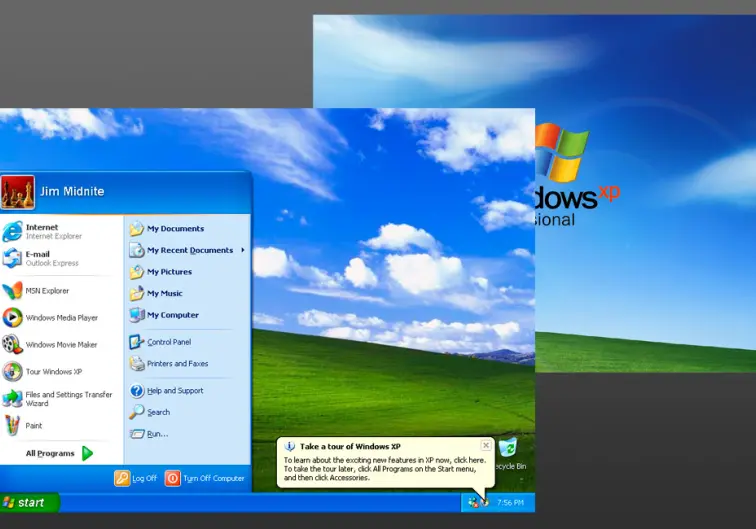Click the Log Off button
Screen dimensions: 756x529
[x=136, y=479]
